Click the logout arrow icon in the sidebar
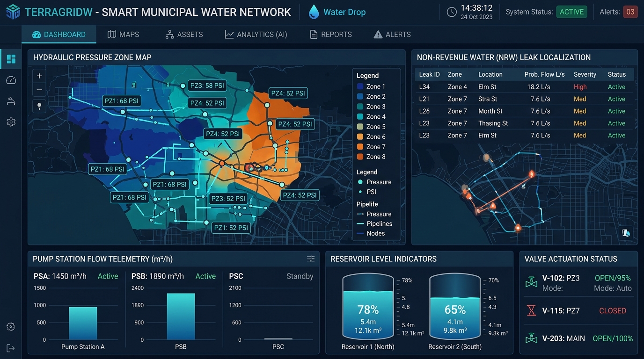The image size is (644, 359). pos(11,348)
